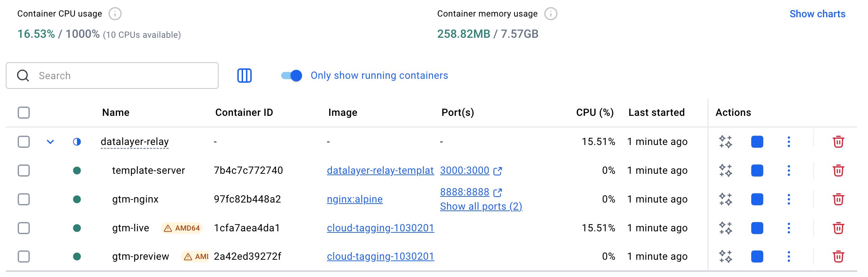This screenshot has height=277, width=868.
Task: Sort by the Last started column header
Action: (656, 113)
